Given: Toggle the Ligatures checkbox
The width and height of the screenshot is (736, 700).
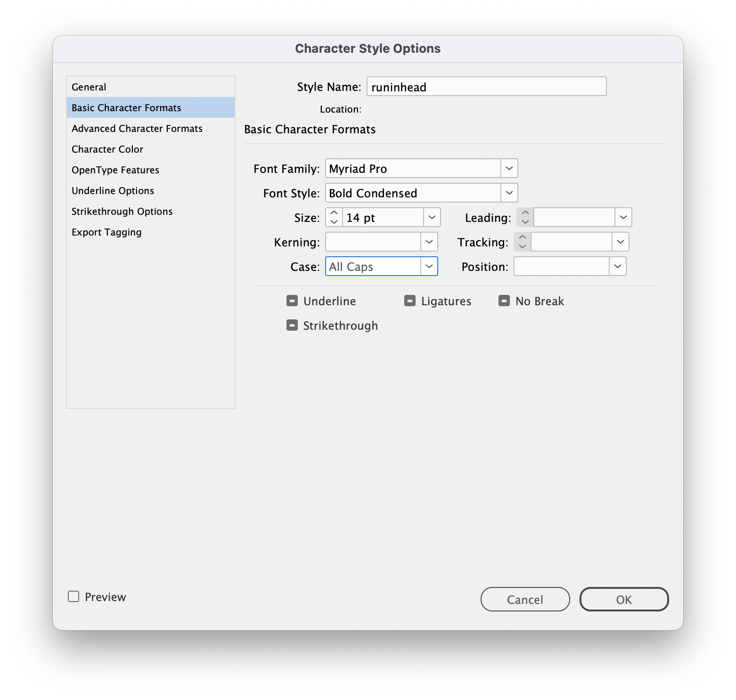Looking at the screenshot, I should (x=409, y=300).
